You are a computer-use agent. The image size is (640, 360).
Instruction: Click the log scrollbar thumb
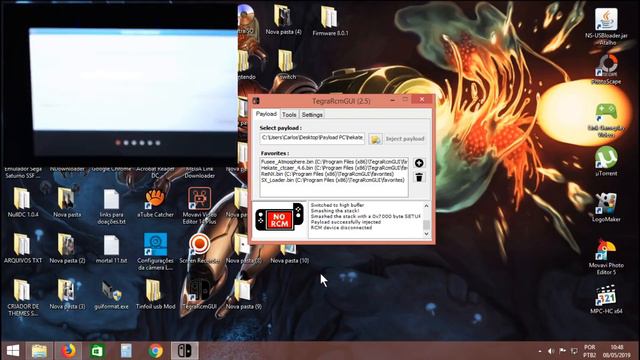coord(426,225)
